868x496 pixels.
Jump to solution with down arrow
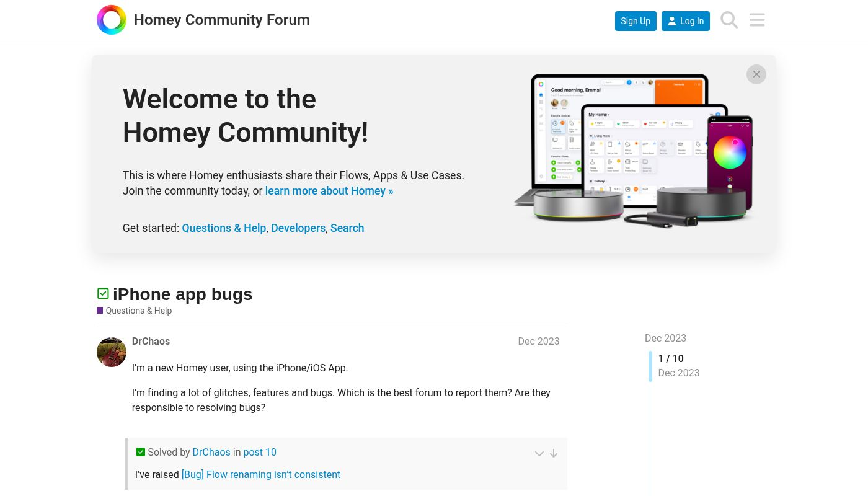[554, 454]
